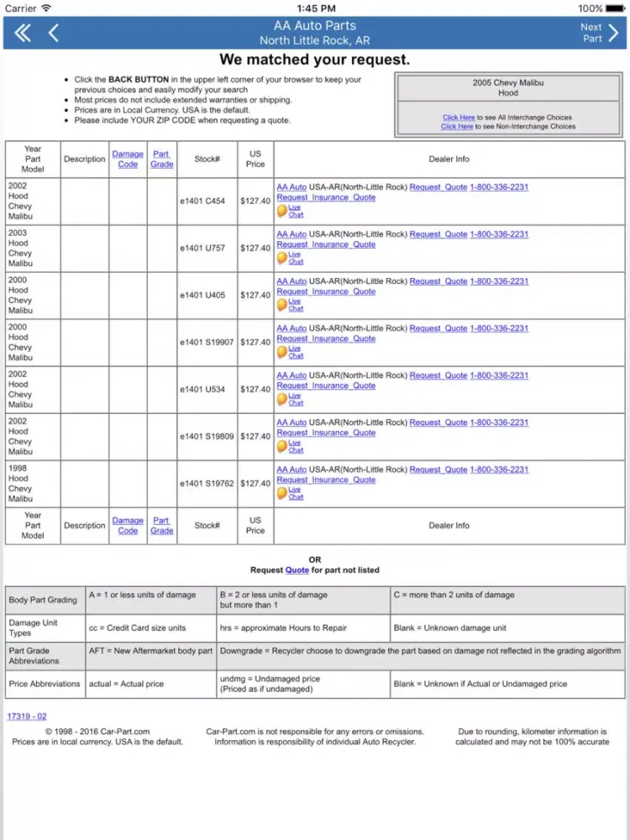
Task: Call 1-800-336-2231 in S19907 row
Action: [499, 328]
